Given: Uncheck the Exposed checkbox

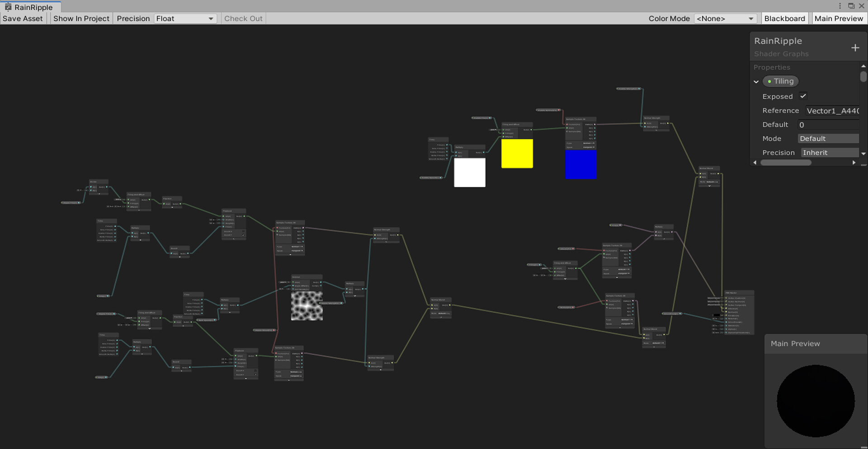Looking at the screenshot, I should 803,96.
